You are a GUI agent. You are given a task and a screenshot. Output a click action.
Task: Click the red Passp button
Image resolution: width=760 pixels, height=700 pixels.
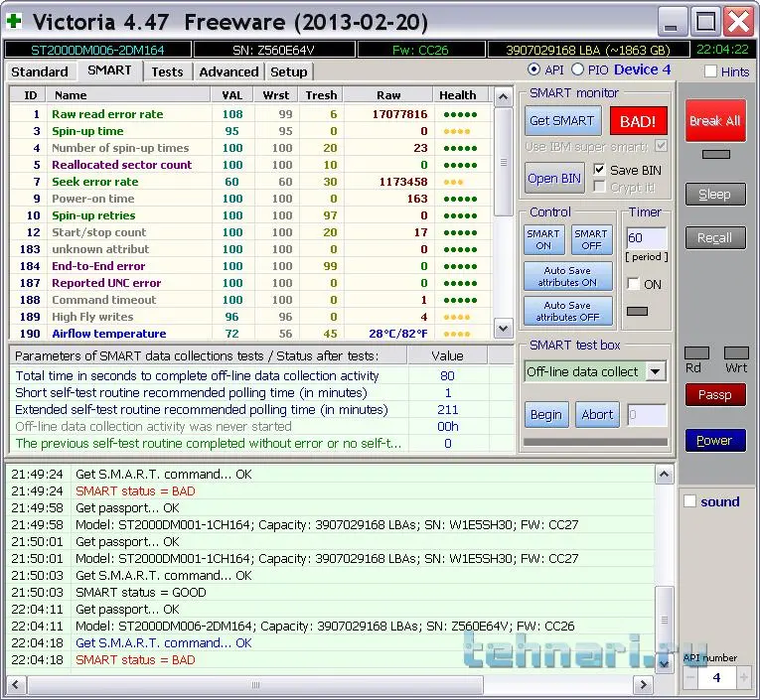click(715, 395)
